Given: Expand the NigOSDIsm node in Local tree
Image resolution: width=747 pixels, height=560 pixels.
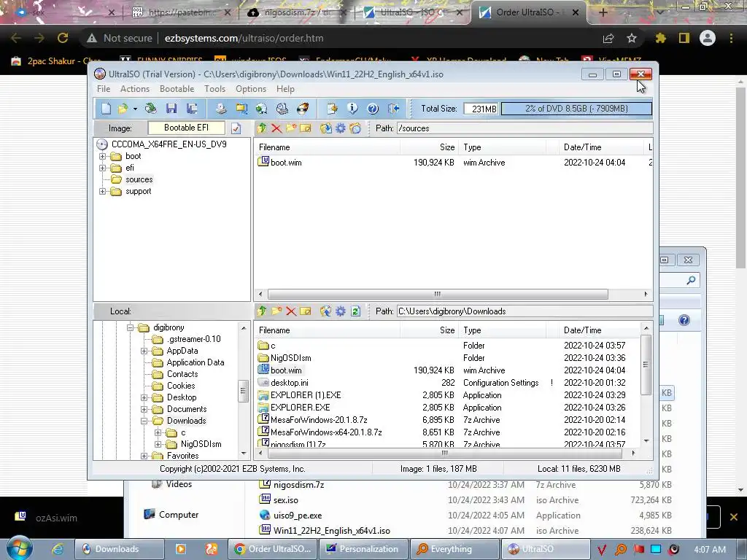Looking at the screenshot, I should click(x=158, y=444).
